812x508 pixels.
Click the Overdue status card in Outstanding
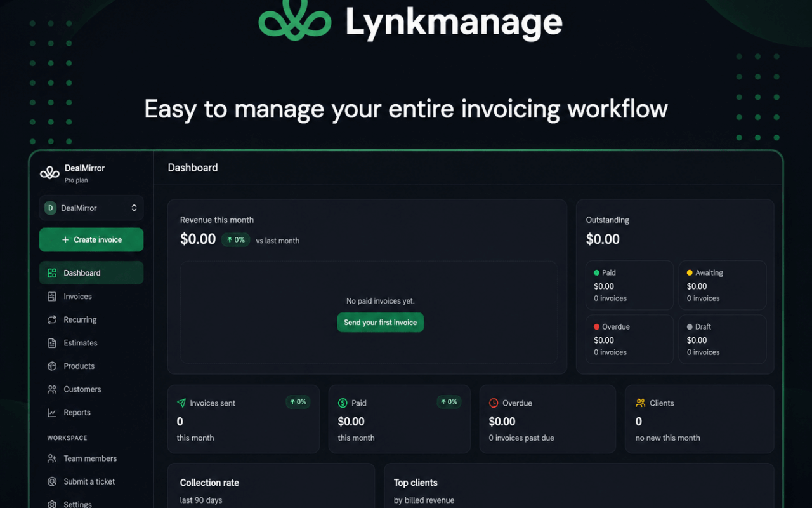[x=629, y=339]
